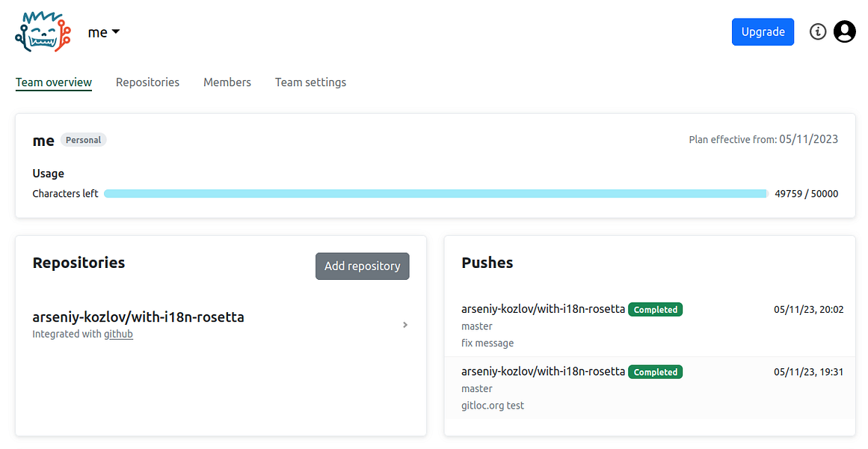Select arseniy-kozlov/with-i18n-rosetta repository entry
Image resolution: width=868 pixels, height=449 pixels.
(138, 317)
